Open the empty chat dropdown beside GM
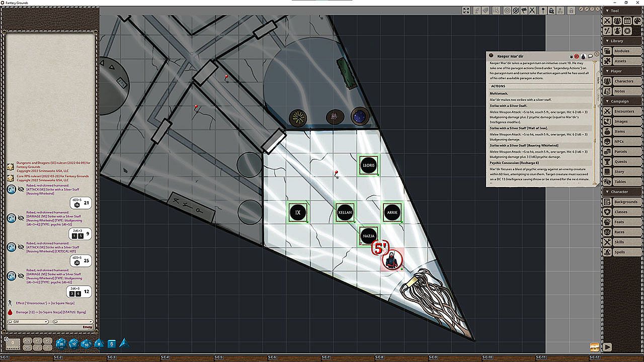The width and height of the screenshot is (644, 362). coord(73,321)
